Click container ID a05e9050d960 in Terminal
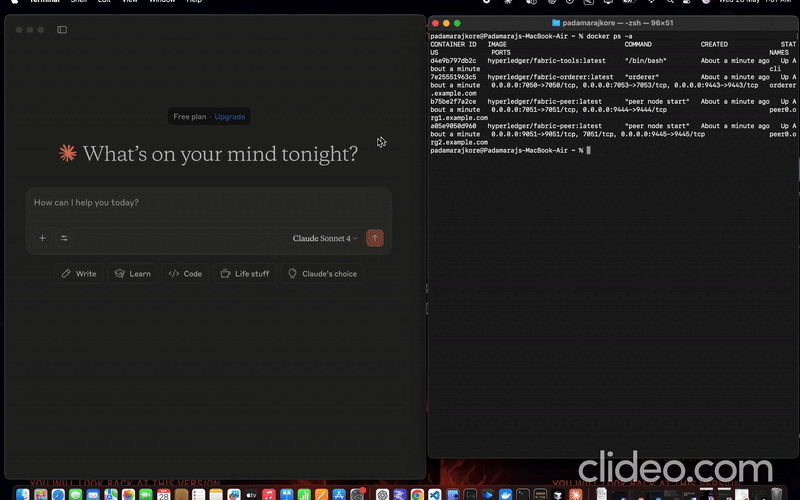This screenshot has width=800, height=500. point(453,126)
